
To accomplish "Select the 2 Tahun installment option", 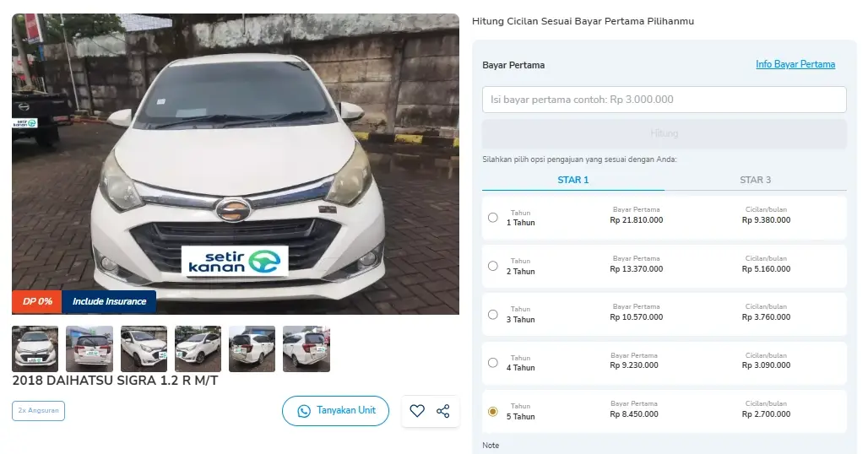I will tap(493, 266).
